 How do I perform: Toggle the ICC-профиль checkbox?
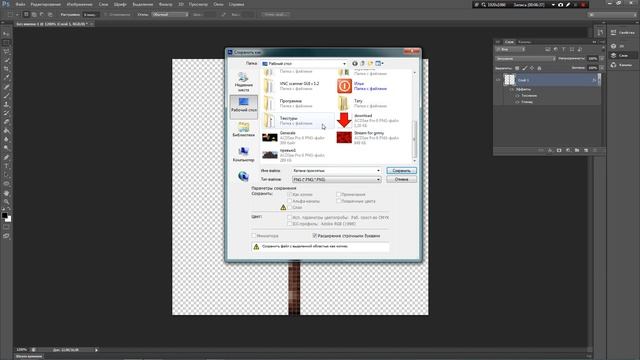point(289,224)
